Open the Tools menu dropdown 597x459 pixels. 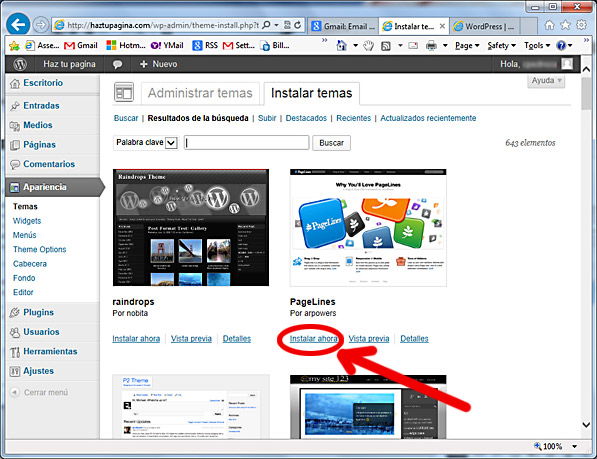pyautogui.click(x=537, y=46)
